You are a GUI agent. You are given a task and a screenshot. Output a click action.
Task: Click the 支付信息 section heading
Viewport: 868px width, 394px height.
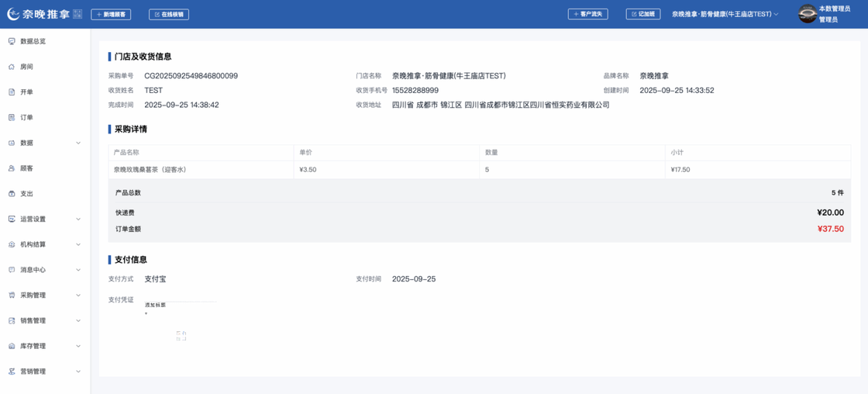131,259
